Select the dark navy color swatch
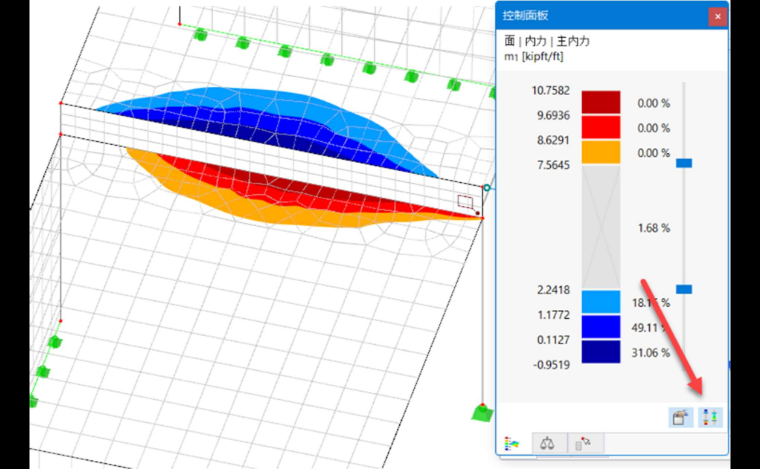The height and width of the screenshot is (469, 760). [601, 352]
